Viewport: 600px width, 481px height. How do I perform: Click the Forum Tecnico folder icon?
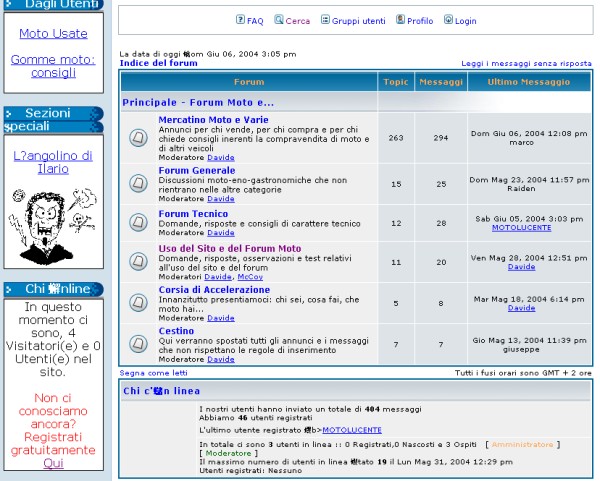(138, 224)
